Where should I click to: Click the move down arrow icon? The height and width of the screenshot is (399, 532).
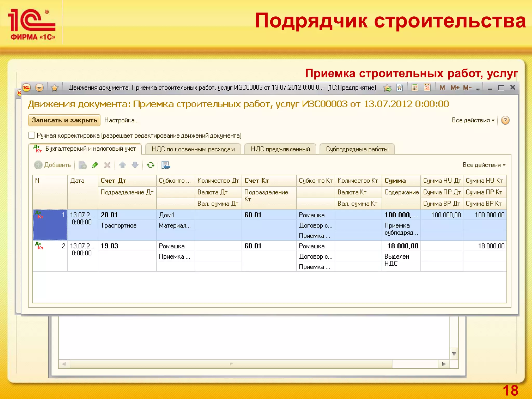click(x=135, y=165)
